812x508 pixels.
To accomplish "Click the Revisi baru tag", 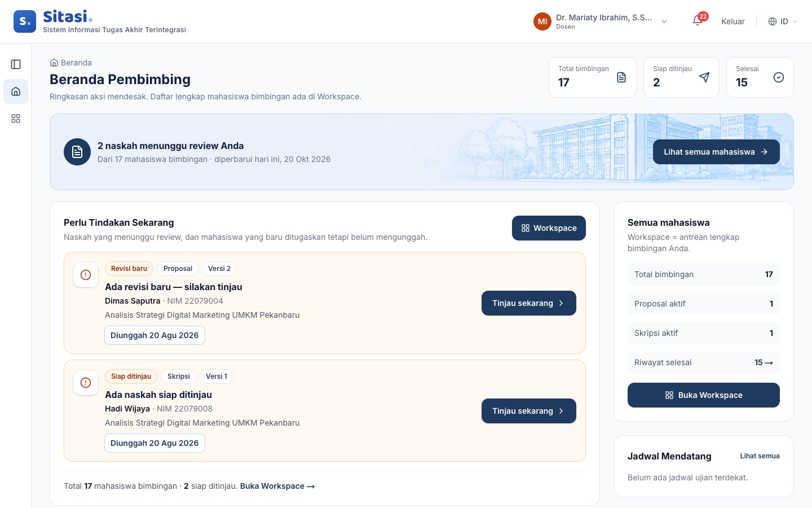I will pos(129,269).
